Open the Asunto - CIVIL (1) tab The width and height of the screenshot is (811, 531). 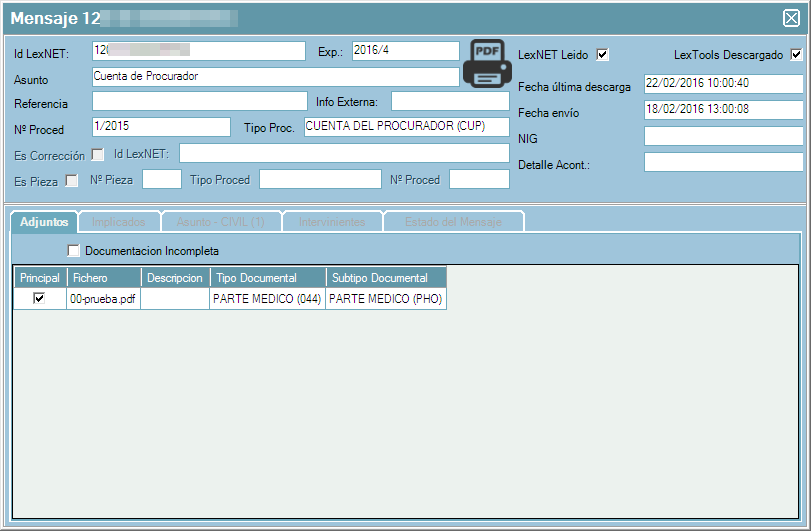pos(220,221)
